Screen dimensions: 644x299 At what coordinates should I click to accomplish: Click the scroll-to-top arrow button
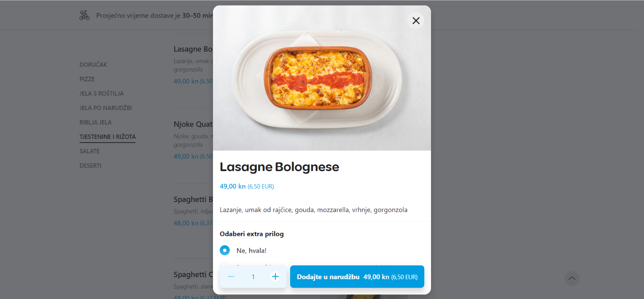[572, 278]
